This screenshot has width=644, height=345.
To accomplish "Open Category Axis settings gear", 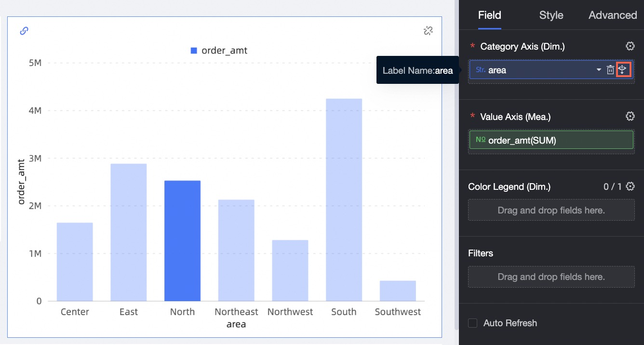I will click(630, 46).
